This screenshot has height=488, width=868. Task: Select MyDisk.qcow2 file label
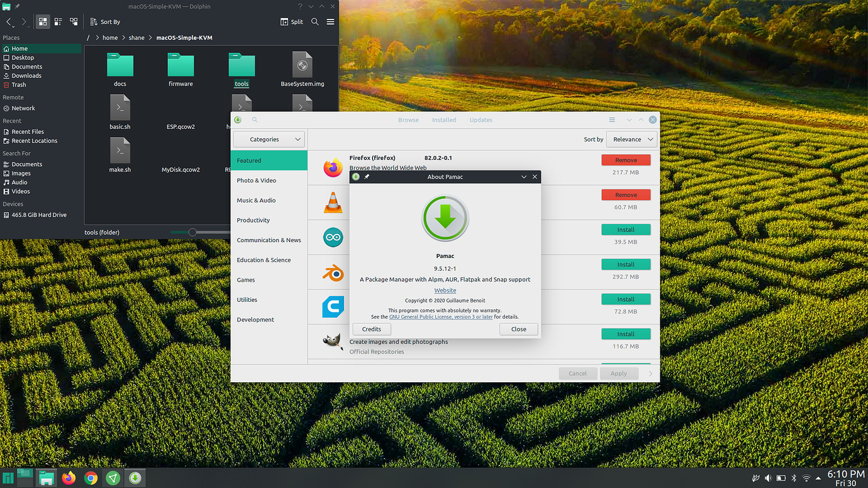181,169
